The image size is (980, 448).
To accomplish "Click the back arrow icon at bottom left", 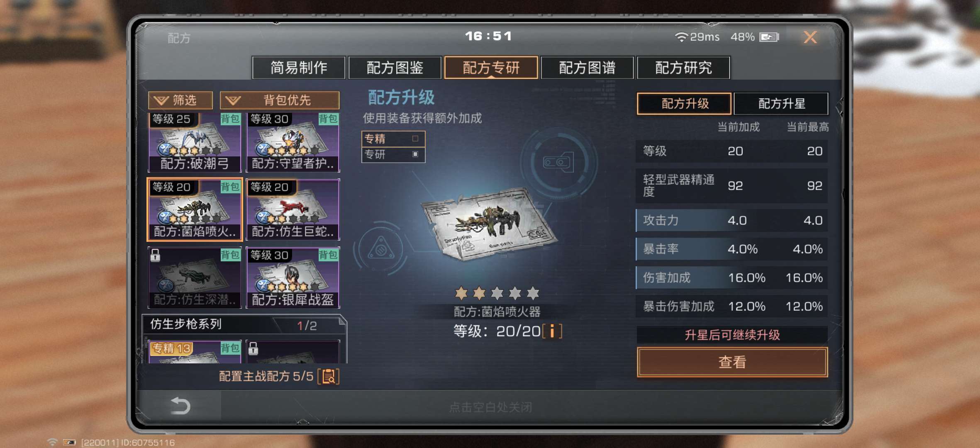I will 180,406.
